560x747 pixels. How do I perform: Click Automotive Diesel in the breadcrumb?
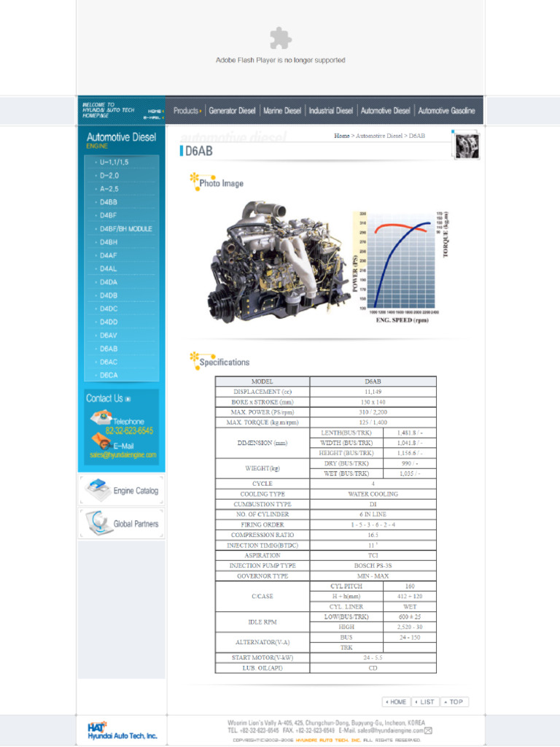(x=379, y=136)
